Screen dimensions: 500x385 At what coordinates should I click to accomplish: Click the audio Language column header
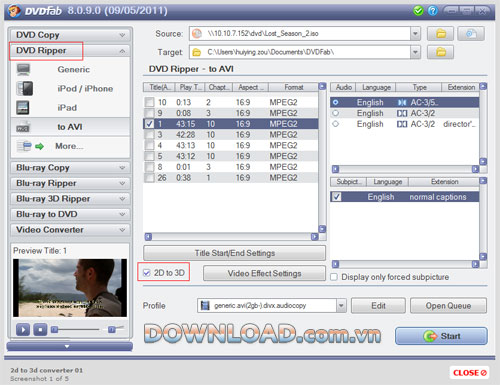click(x=376, y=87)
